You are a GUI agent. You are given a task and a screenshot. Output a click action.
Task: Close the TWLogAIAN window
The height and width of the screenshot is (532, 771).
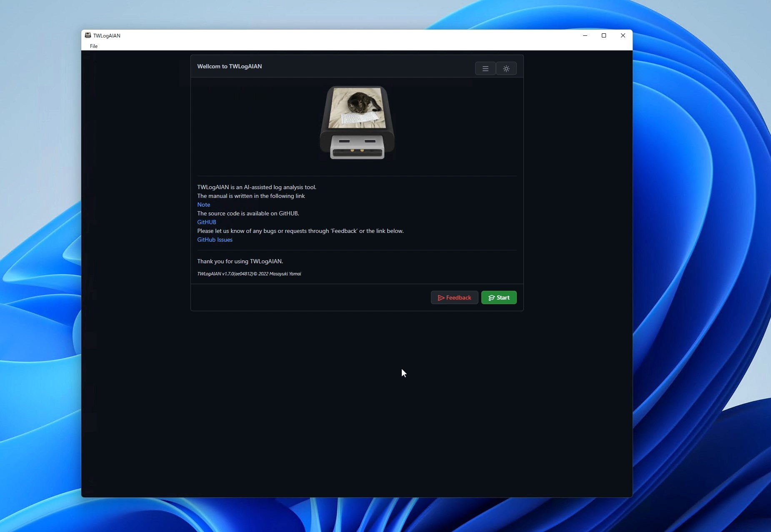[x=623, y=35]
